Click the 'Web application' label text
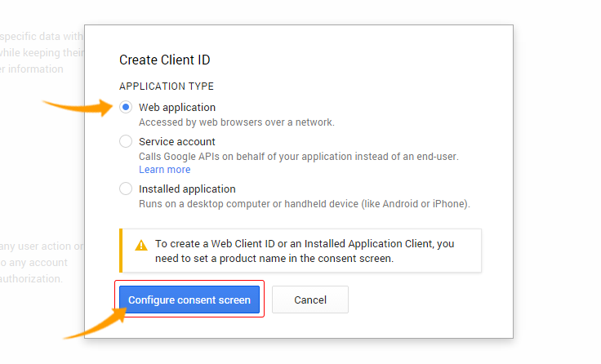The image size is (601, 364). pos(177,107)
